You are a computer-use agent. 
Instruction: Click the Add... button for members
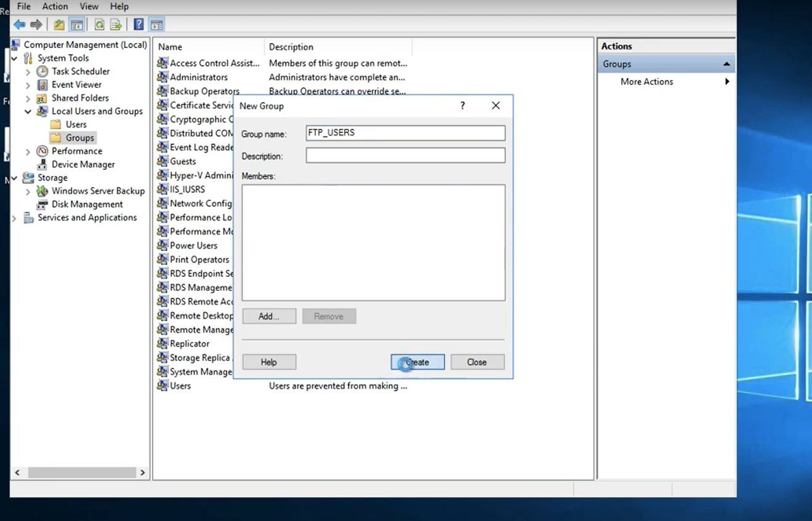point(269,316)
